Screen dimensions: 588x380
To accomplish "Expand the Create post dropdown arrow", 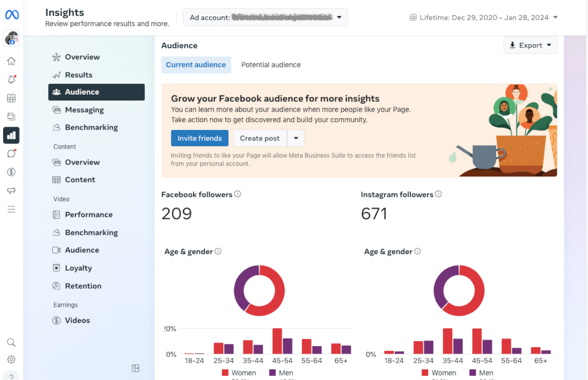I will click(295, 138).
